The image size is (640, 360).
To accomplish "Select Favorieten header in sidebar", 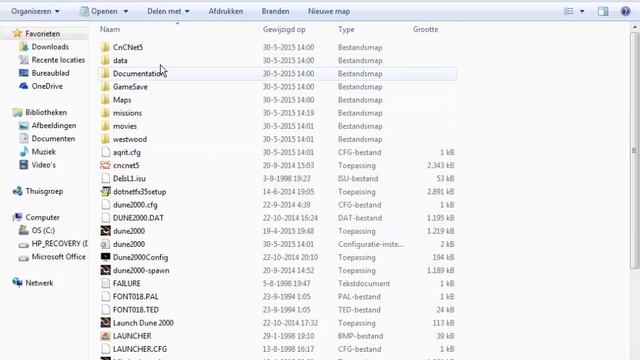I will point(42,33).
